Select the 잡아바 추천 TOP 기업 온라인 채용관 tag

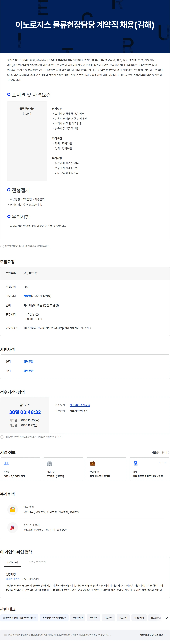(x=19, y=618)
